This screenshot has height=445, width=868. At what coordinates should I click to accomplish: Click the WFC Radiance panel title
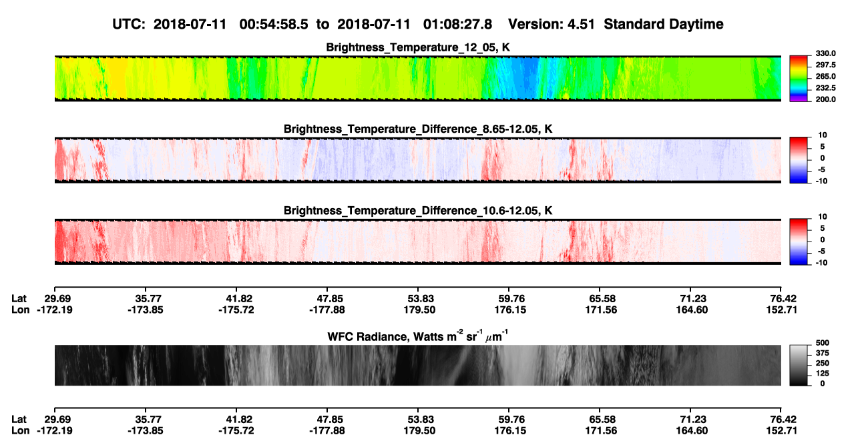(418, 337)
